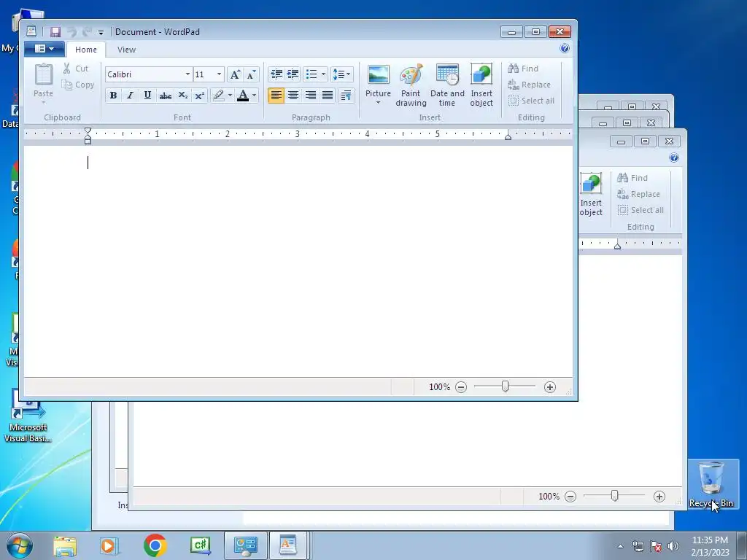This screenshot has width=747, height=560.
Task: Open Google Chrome from taskbar
Action: point(155,545)
